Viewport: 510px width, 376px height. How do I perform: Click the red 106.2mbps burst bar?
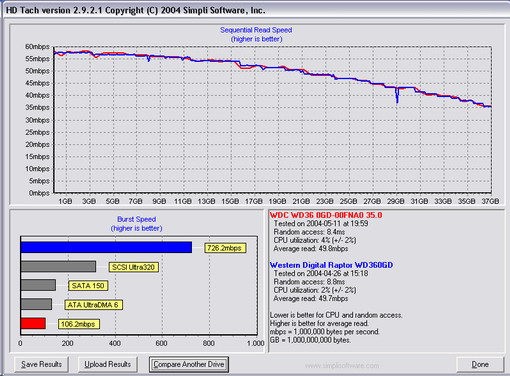tap(33, 323)
